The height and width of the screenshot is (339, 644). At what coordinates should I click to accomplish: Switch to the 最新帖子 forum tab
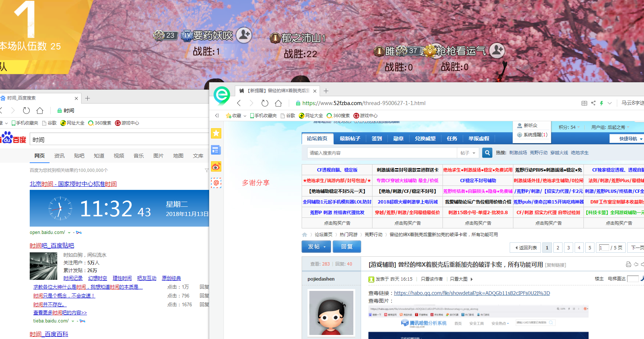[x=350, y=138]
